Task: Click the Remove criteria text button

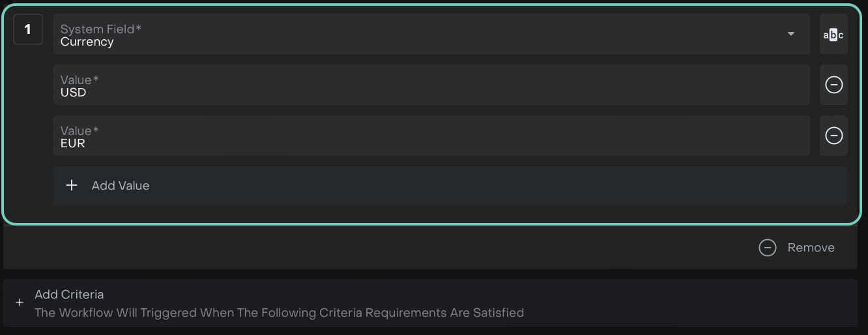Action: [811, 248]
